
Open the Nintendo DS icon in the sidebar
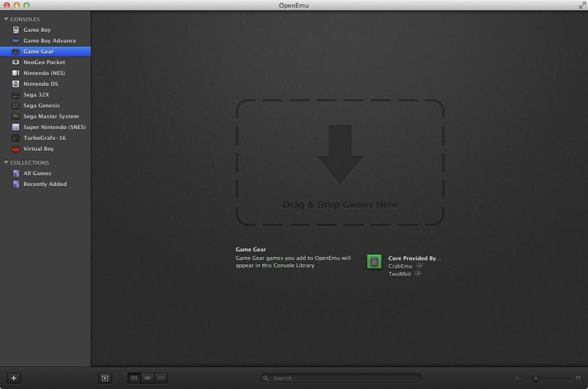tap(16, 84)
